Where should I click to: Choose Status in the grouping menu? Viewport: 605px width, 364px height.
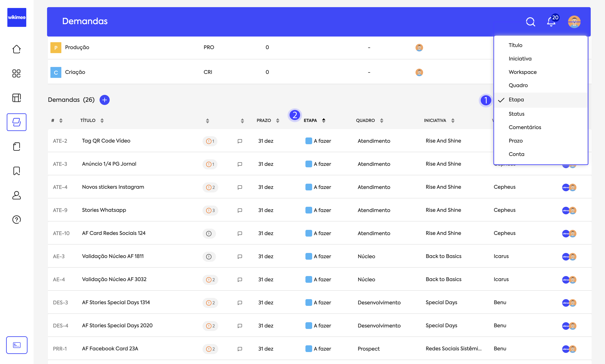coord(516,114)
